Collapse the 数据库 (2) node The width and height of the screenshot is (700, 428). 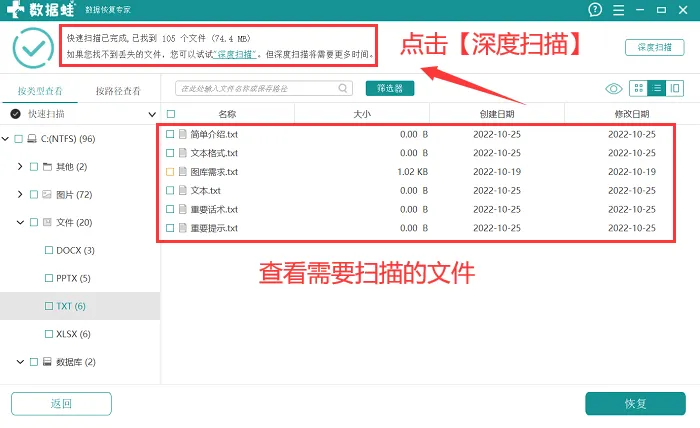click(x=20, y=362)
